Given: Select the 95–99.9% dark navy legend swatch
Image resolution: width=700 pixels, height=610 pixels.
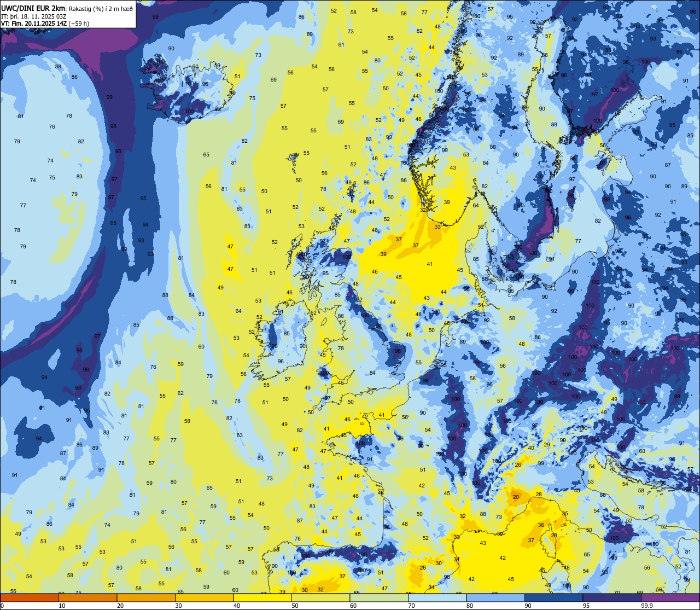Looking at the screenshot, I should click(612, 597).
